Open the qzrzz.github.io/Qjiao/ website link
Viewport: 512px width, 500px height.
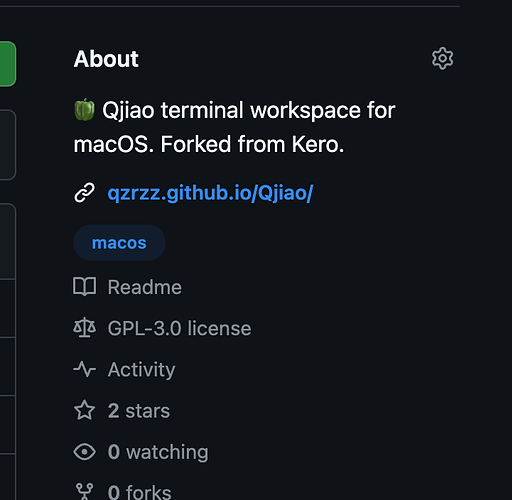(x=210, y=193)
